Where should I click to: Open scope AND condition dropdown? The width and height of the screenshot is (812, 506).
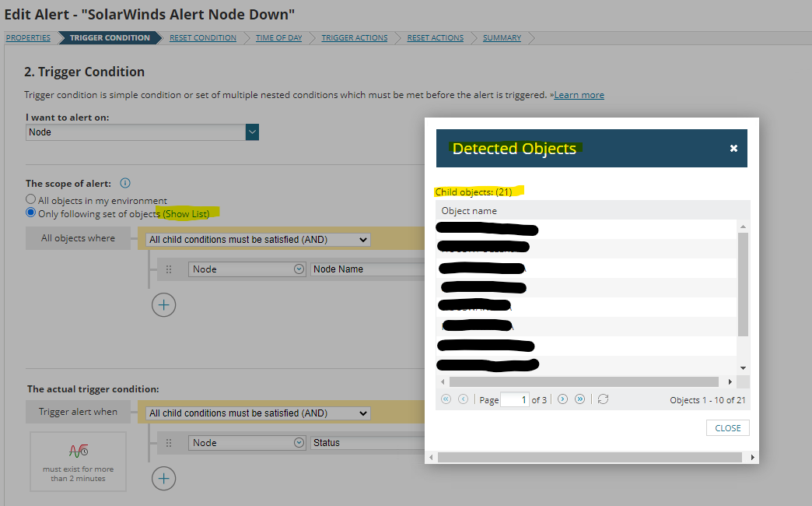click(258, 240)
